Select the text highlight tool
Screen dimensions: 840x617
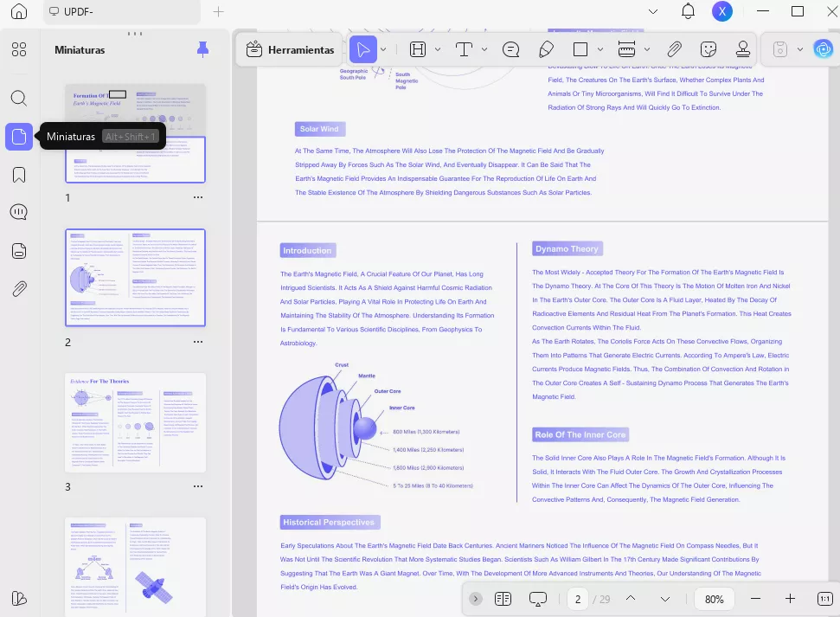[x=418, y=50]
